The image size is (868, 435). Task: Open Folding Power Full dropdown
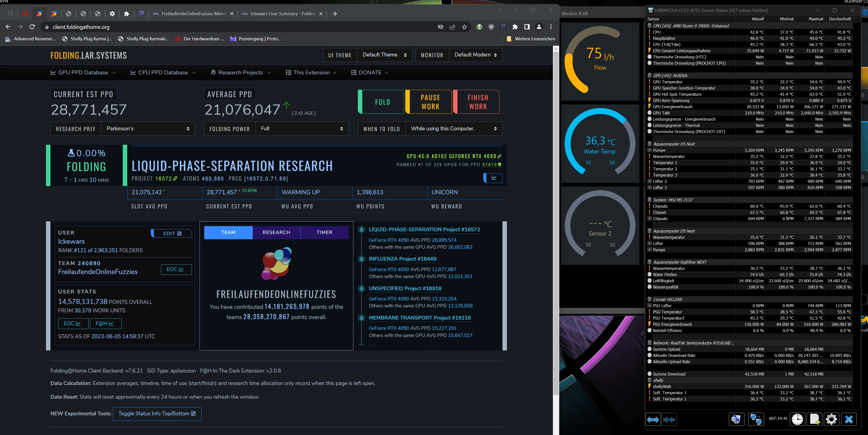302,129
